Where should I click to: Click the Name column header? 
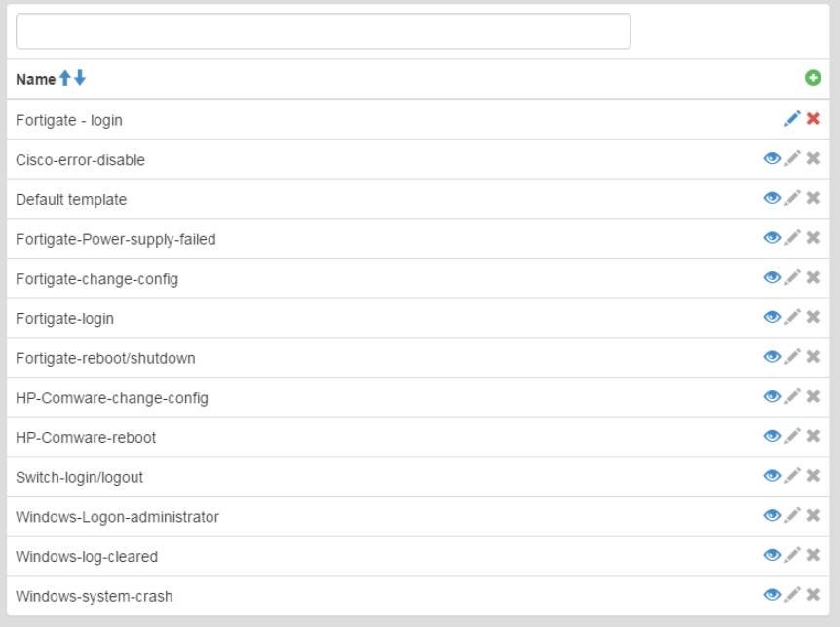coord(35,80)
